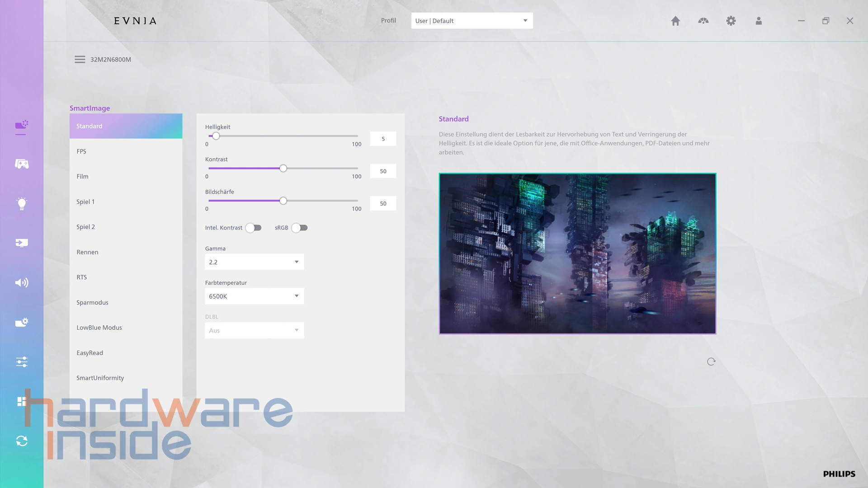
Task: Open the Farbtemperatur 6500K dropdown
Action: point(254,296)
